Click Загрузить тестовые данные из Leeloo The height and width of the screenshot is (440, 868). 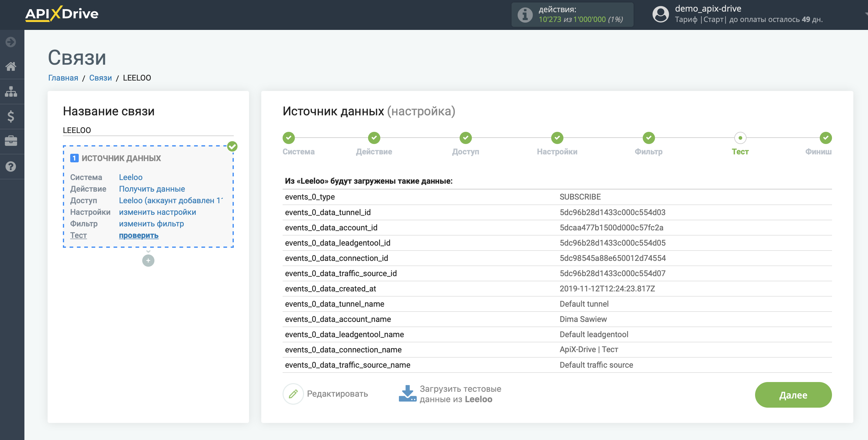coord(460,394)
